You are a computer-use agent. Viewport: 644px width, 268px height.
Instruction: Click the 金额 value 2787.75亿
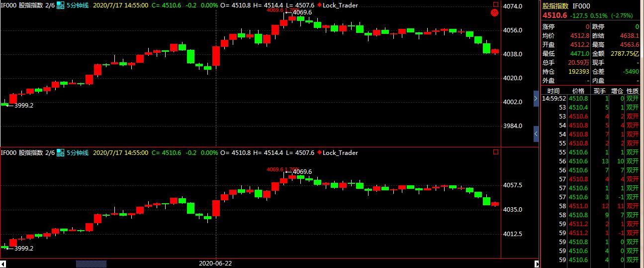[626, 54]
